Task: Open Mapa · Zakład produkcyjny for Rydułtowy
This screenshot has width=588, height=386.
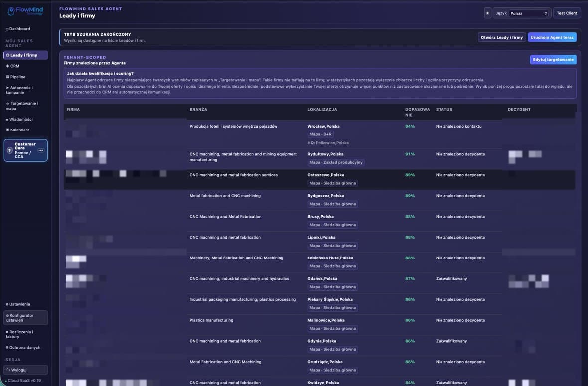Action: pyautogui.click(x=336, y=163)
